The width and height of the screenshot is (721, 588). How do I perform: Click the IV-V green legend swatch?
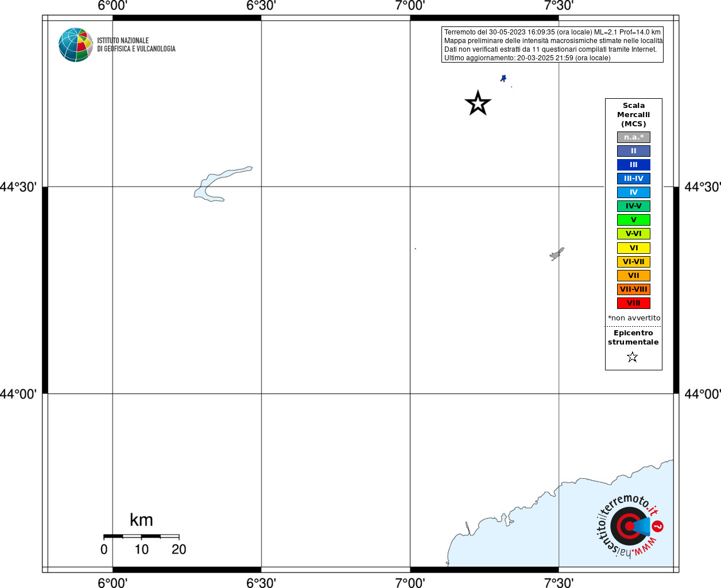[634, 206]
